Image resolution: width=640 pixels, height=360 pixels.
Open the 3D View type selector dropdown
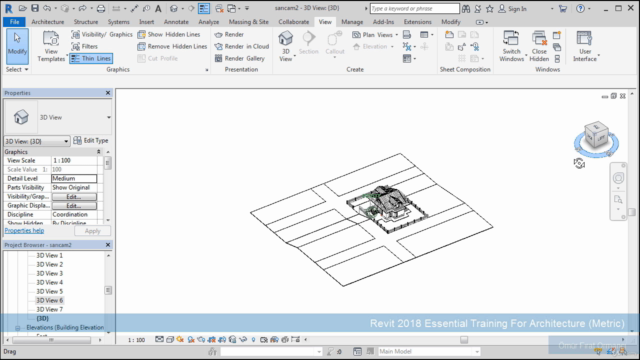coord(109,118)
